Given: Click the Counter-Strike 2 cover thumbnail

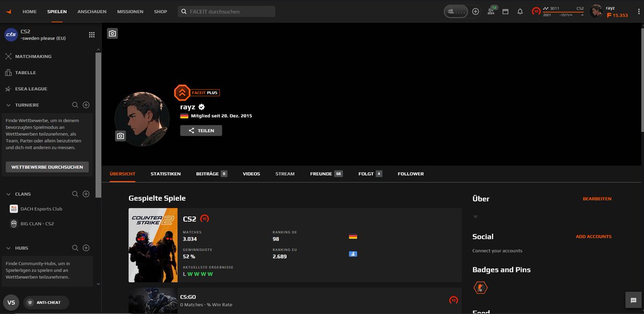Looking at the screenshot, I should point(153,245).
